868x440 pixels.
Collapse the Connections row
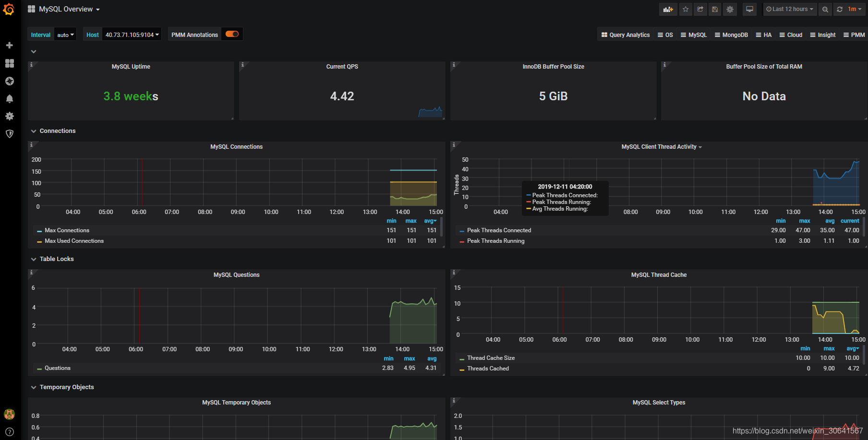pos(53,131)
